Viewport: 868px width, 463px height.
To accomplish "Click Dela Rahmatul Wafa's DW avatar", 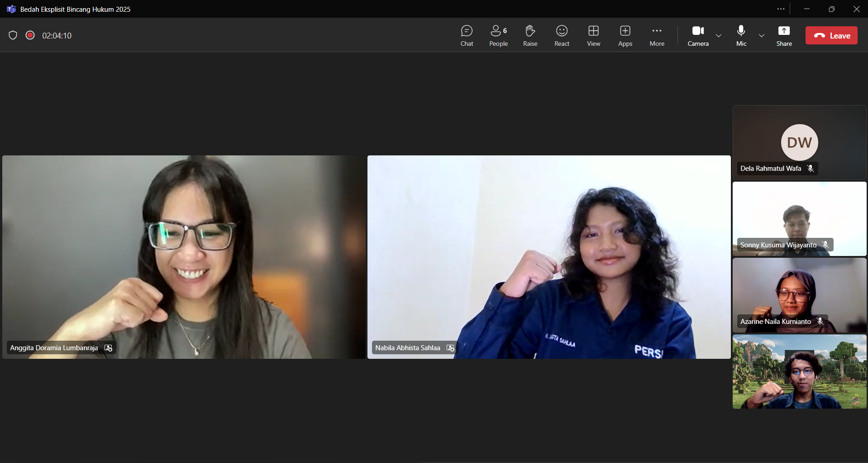I will [799, 142].
